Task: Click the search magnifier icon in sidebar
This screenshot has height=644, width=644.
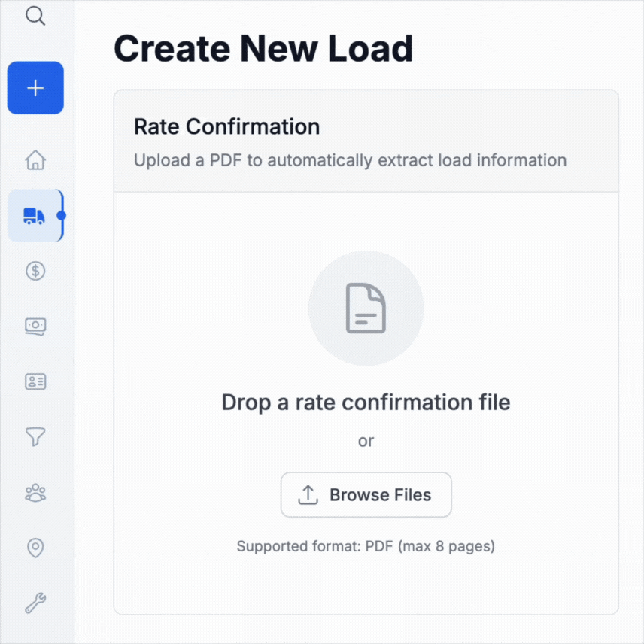Action: 35,16
